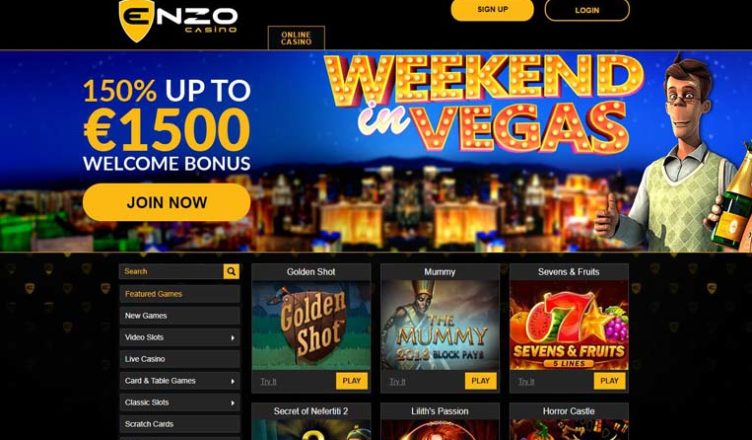This screenshot has height=440, width=752.
Task: Click the search magnifier icon
Action: [231, 272]
